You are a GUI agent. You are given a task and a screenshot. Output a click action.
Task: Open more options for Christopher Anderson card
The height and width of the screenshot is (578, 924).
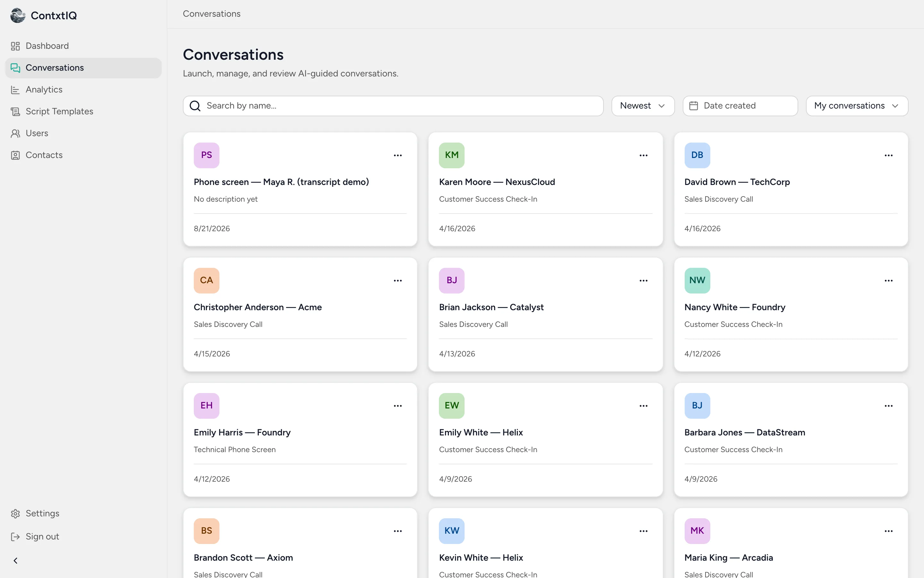398,281
